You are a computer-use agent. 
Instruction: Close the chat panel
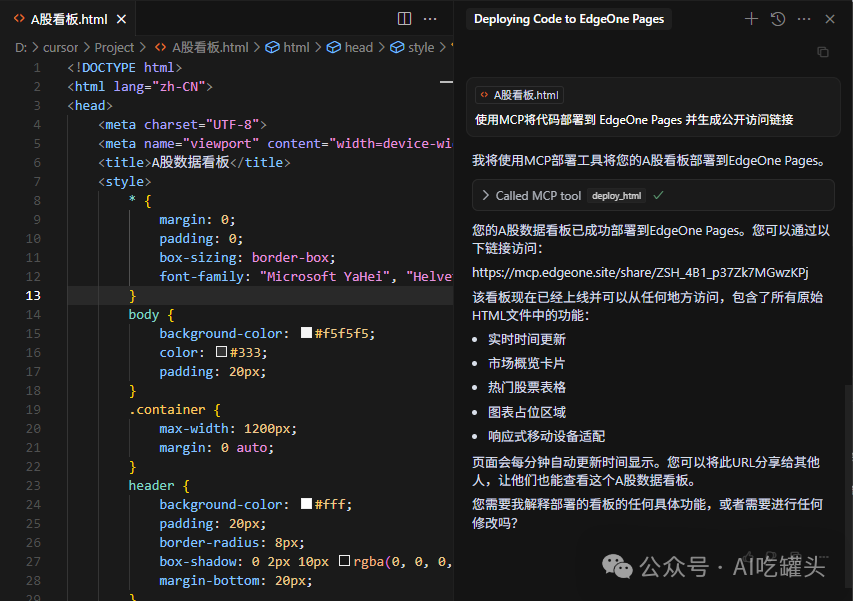click(x=830, y=19)
